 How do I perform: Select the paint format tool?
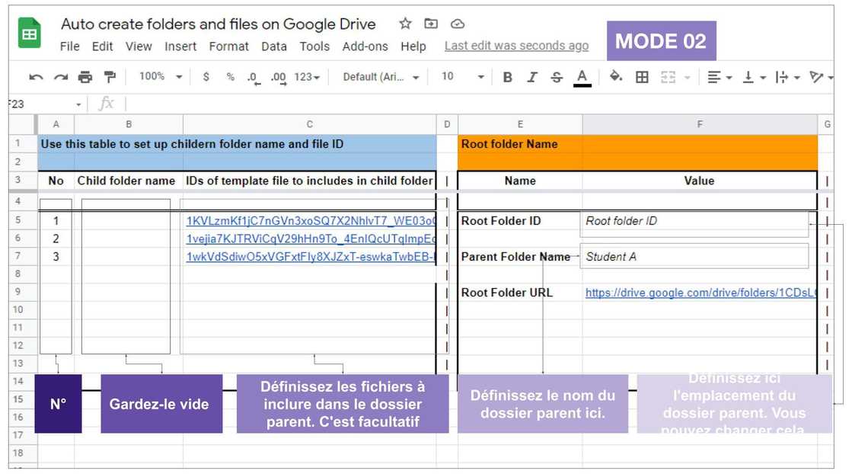[x=110, y=77]
